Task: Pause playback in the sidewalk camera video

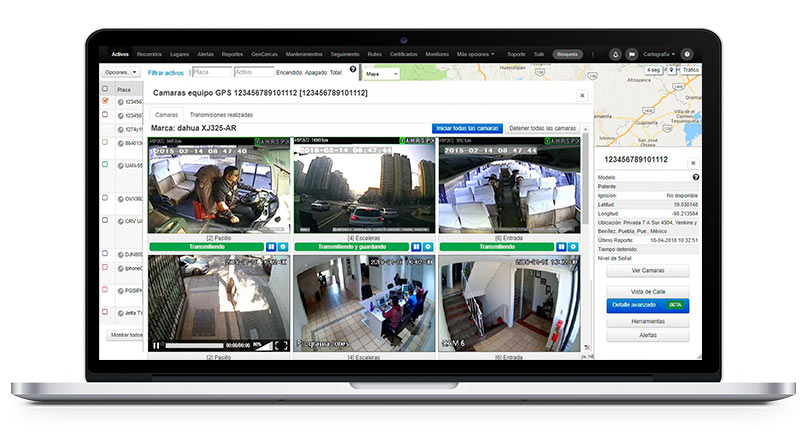Action: 156,345
